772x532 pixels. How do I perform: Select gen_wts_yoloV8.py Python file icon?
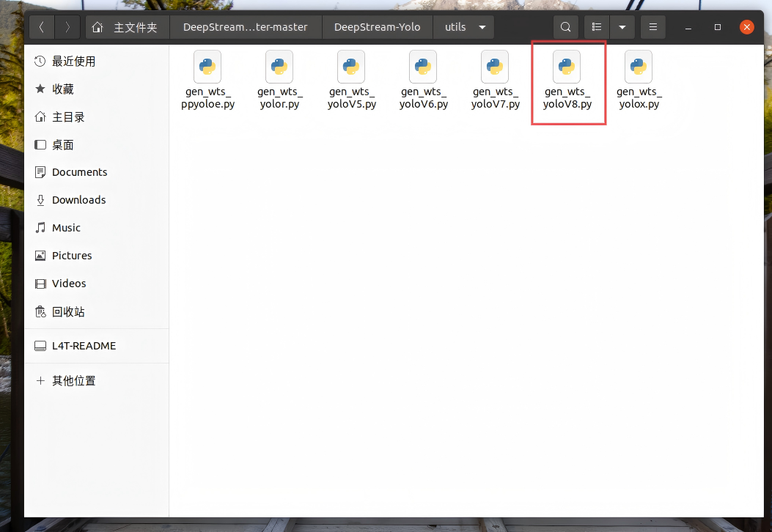click(x=567, y=67)
